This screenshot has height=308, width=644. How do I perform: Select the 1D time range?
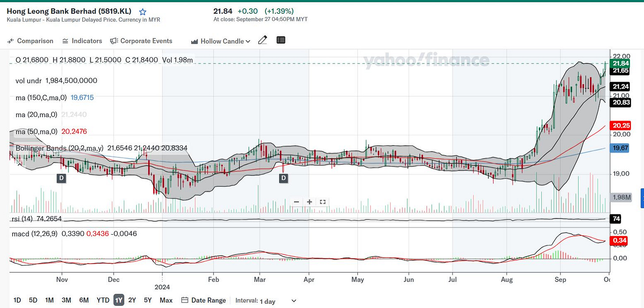17,300
